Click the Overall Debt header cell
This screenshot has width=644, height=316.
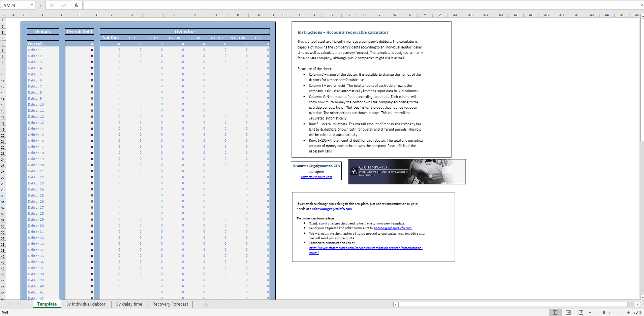(x=80, y=32)
